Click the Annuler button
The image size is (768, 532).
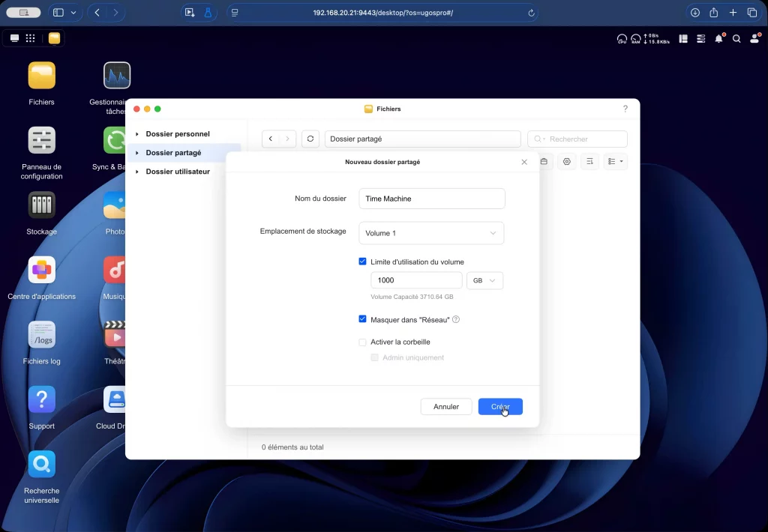[x=446, y=406]
